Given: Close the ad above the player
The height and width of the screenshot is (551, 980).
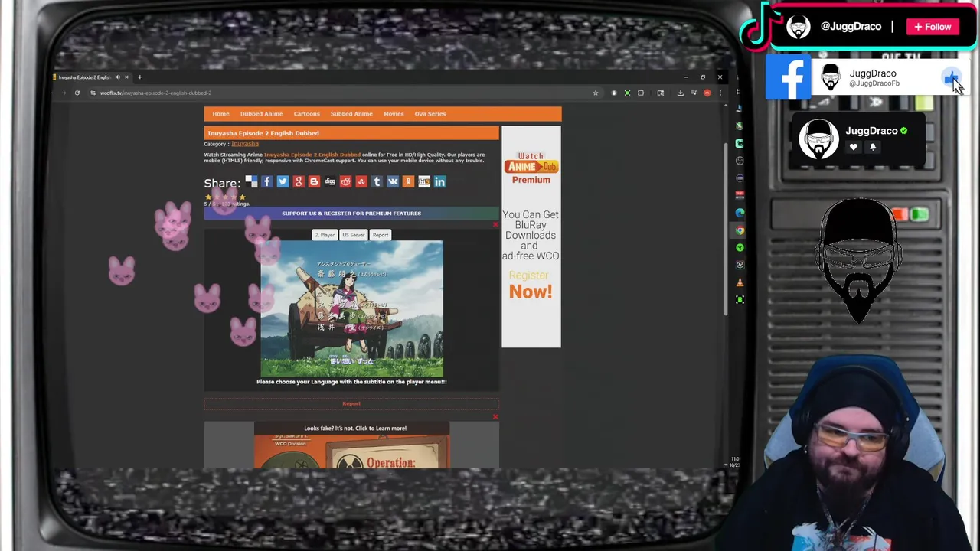Looking at the screenshot, I should (x=495, y=224).
